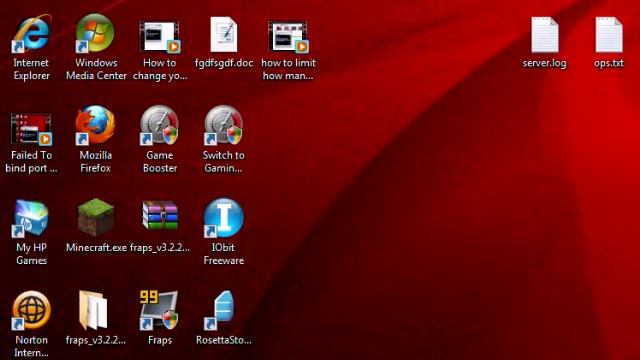This screenshot has height=360, width=640.
Task: Open the My HP Games shortcut icon
Action: [31, 218]
